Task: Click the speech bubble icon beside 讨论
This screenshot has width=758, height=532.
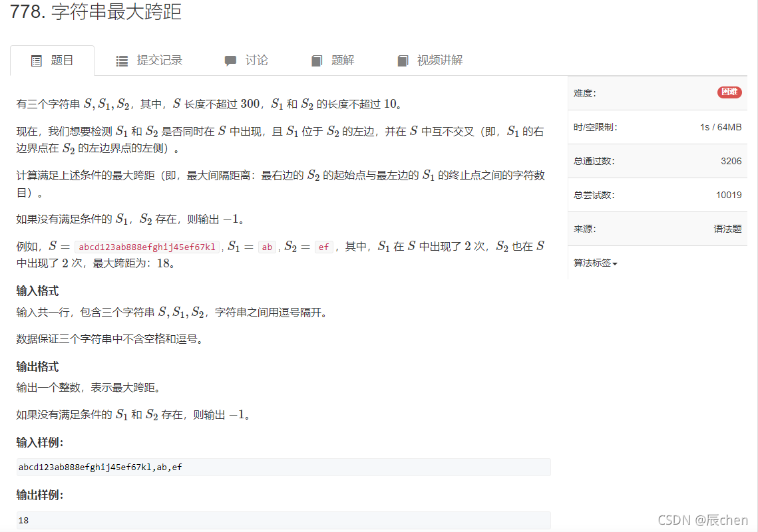Action: [230, 60]
